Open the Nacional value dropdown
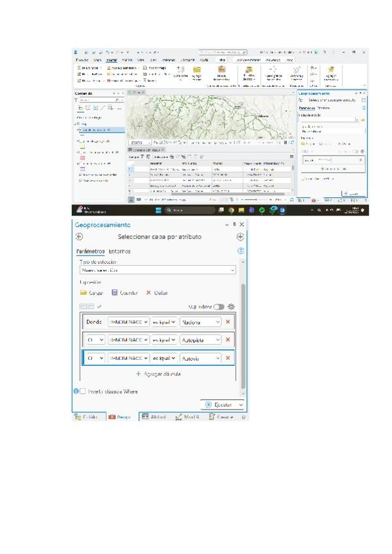 point(201,322)
